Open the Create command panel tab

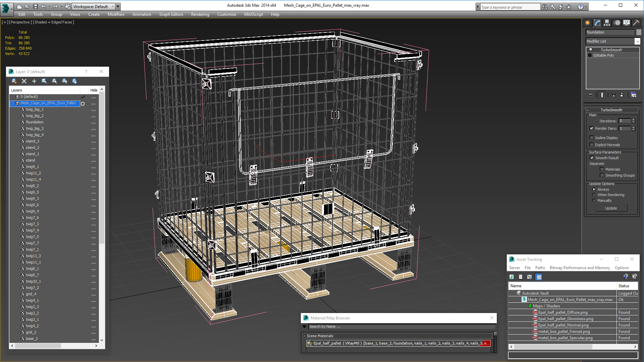pyautogui.click(x=588, y=23)
